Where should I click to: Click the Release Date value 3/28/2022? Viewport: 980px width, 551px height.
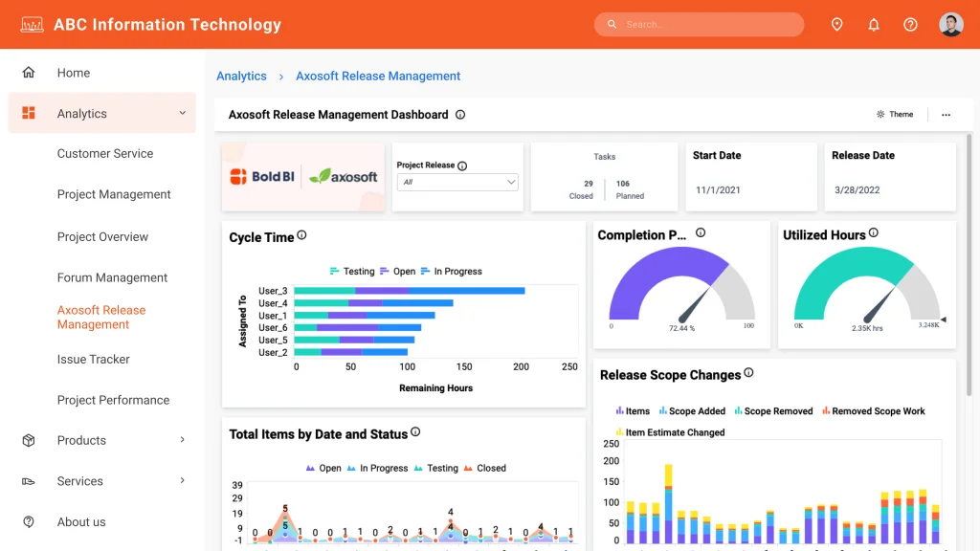(x=857, y=190)
